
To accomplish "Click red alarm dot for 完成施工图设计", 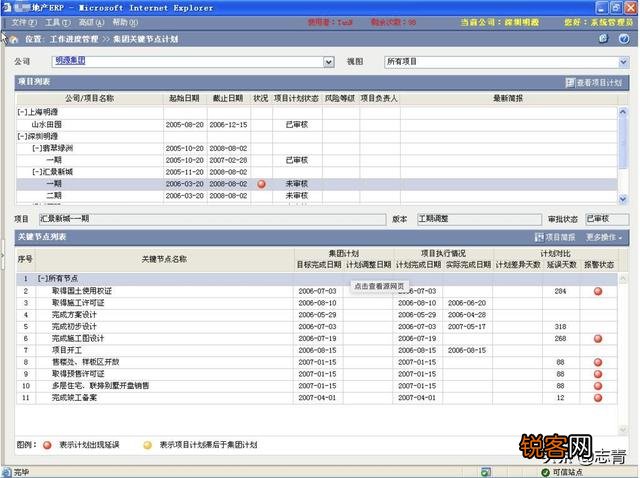I will [x=598, y=338].
